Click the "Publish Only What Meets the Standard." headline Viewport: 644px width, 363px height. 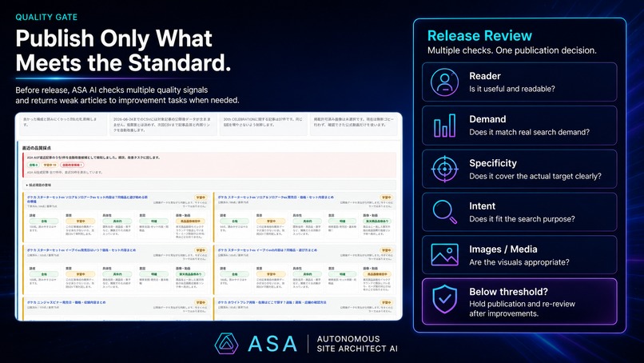coord(123,50)
